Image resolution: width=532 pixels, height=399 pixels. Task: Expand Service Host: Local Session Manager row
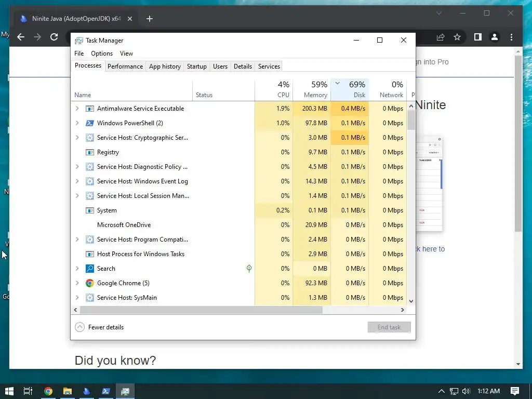click(77, 196)
